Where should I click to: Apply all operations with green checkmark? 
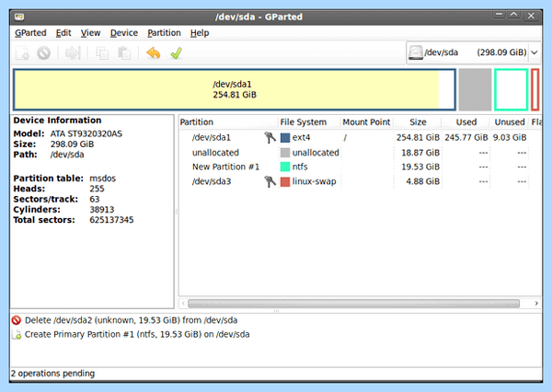pos(176,53)
